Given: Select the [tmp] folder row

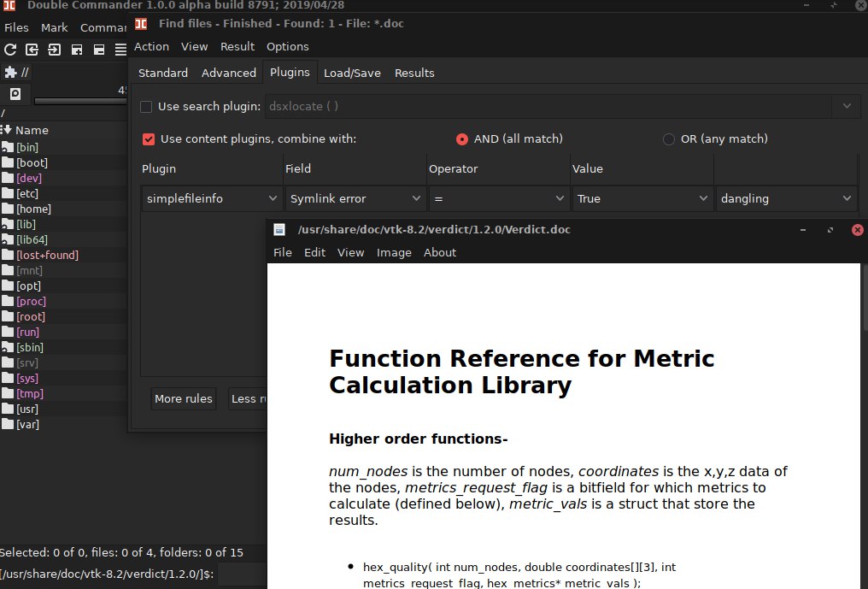Looking at the screenshot, I should coord(64,393).
